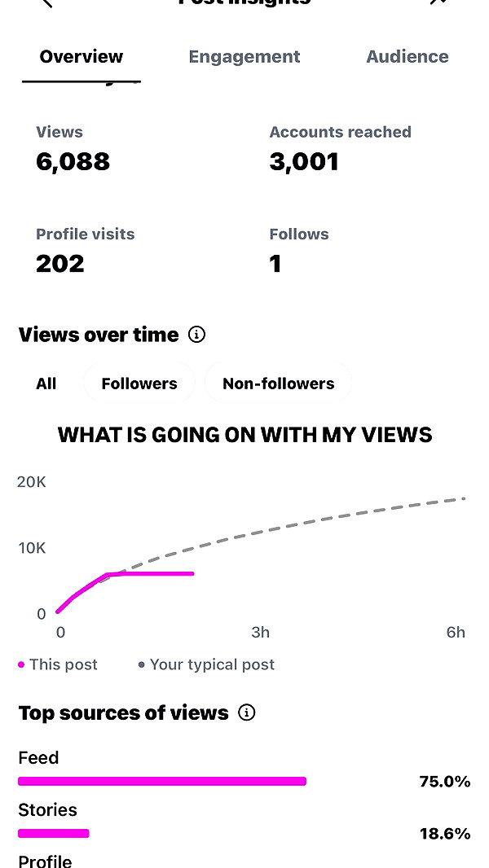Open the Profile visits stat 202
The image size is (489, 868).
[59, 264]
